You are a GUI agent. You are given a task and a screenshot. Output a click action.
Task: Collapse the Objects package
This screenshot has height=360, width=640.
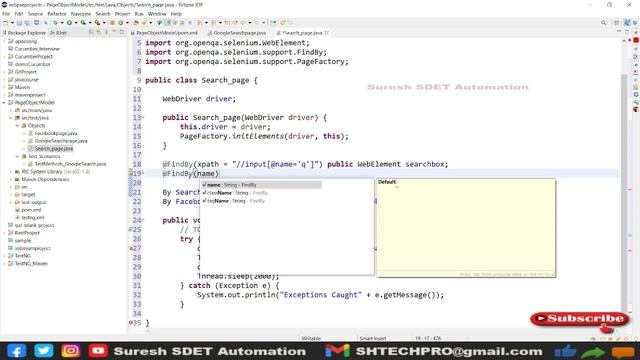tap(18, 126)
